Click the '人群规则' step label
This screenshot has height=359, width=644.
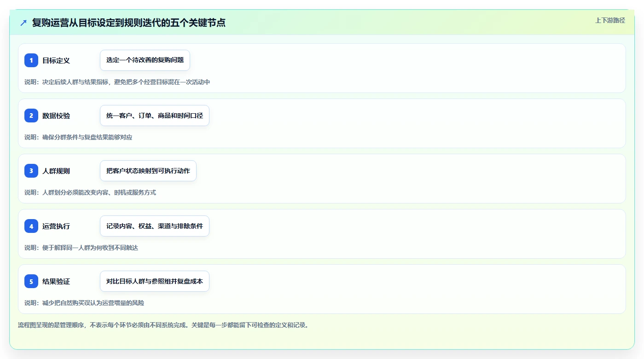(56, 171)
